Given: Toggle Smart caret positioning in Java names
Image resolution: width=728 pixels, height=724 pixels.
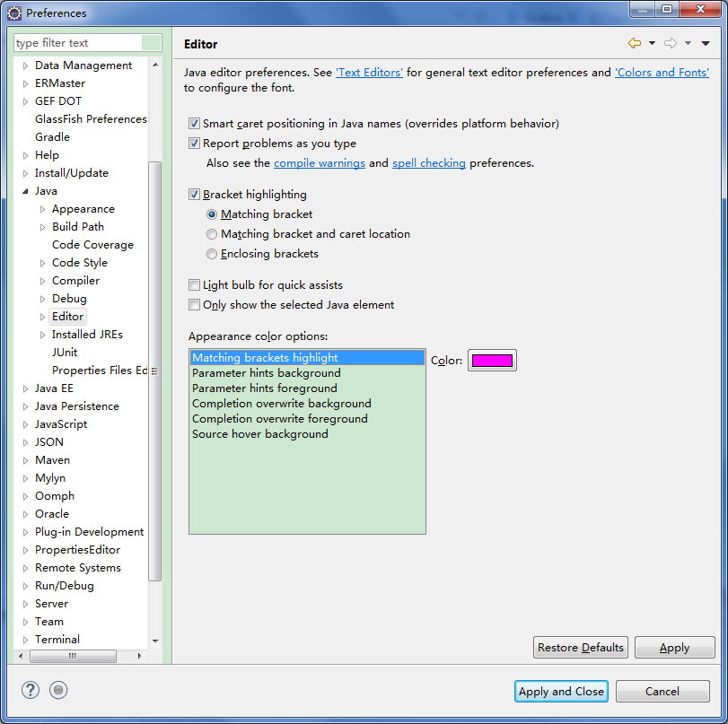Looking at the screenshot, I should click(x=194, y=124).
